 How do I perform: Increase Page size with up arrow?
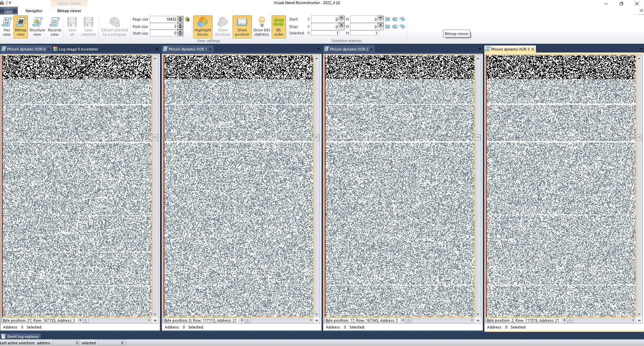coord(180,18)
